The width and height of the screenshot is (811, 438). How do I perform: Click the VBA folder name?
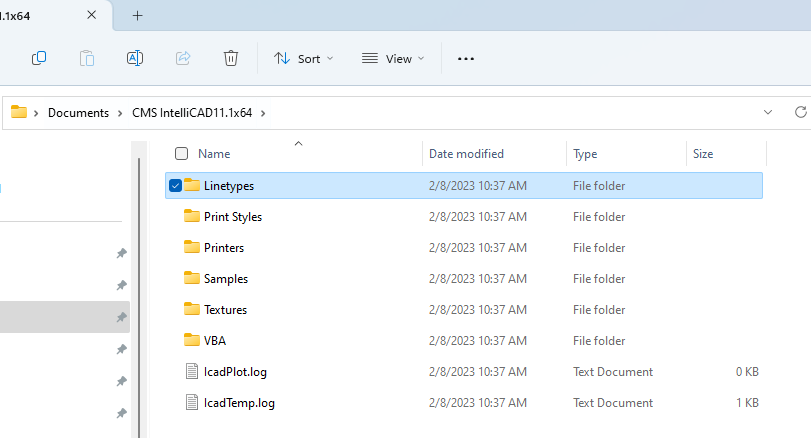[215, 341]
